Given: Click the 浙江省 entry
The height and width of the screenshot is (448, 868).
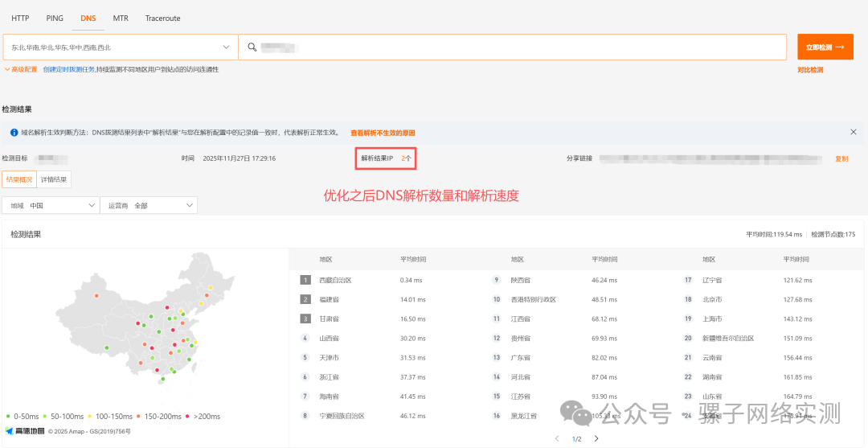Looking at the screenshot, I should point(329,376).
